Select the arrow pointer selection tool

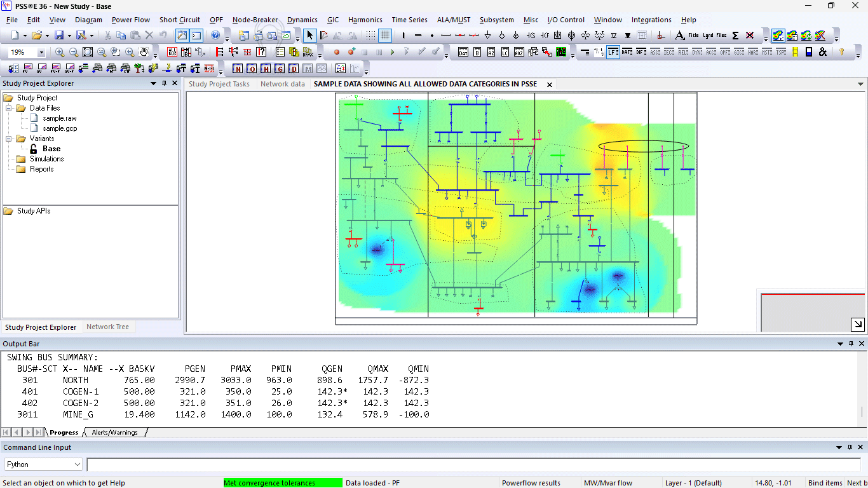click(x=310, y=36)
